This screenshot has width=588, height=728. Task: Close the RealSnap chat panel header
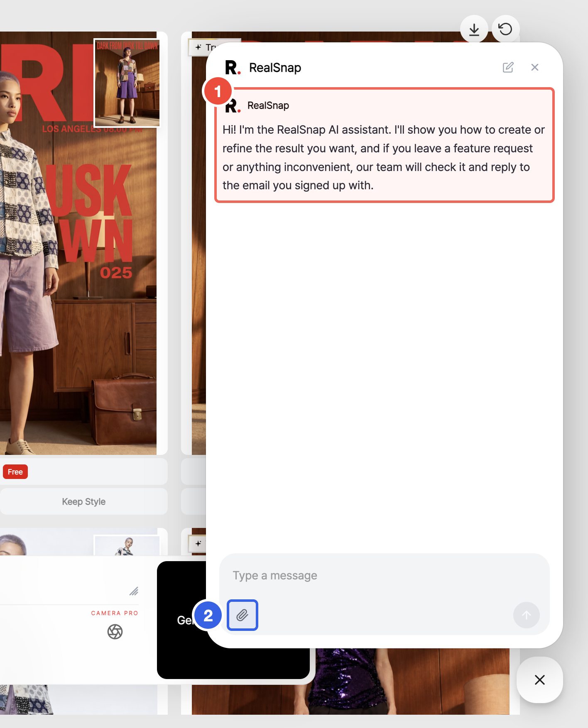(535, 67)
